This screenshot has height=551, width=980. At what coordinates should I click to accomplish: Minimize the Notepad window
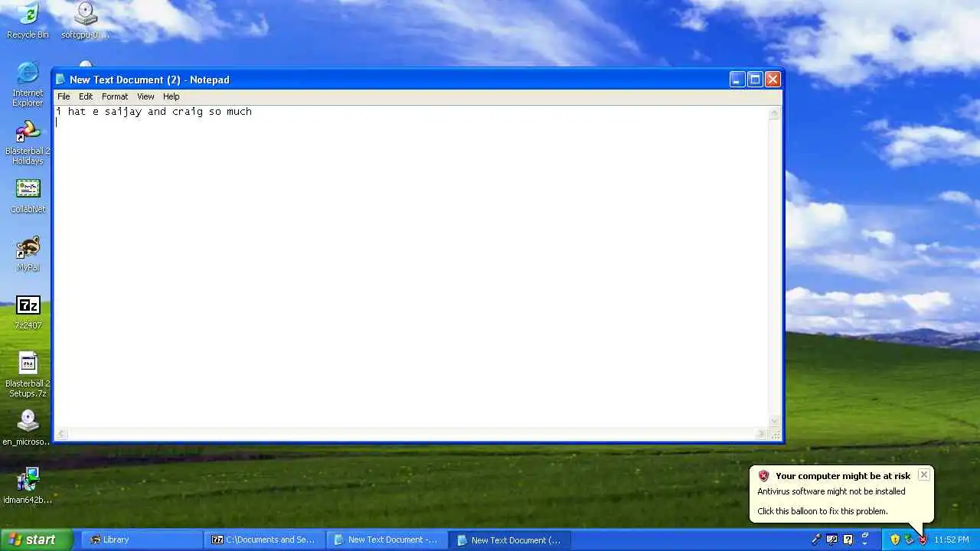coord(737,80)
